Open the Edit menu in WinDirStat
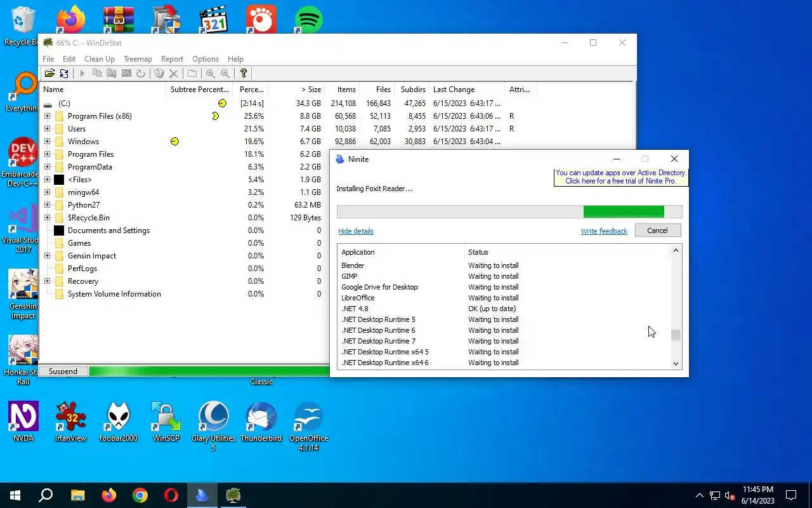The image size is (812, 508). point(69,59)
